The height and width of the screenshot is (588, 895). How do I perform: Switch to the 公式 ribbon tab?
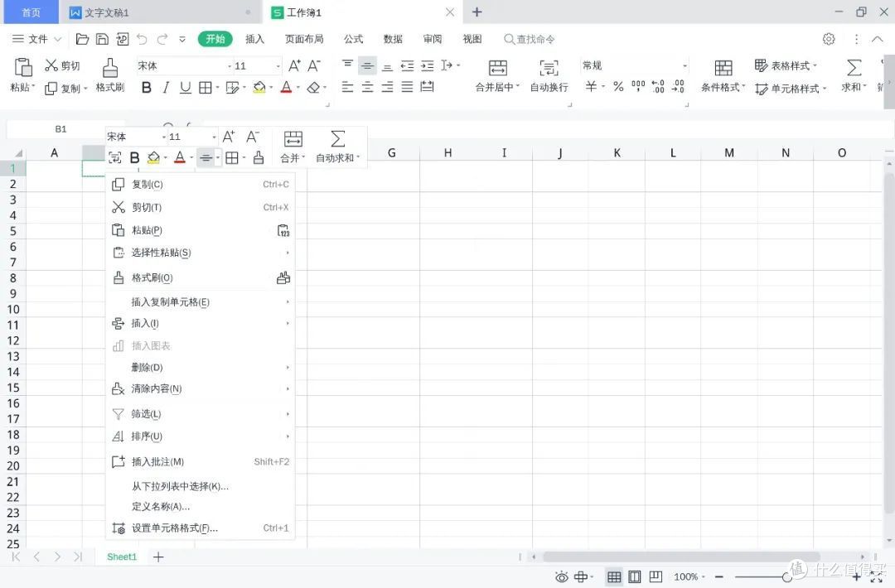coord(353,39)
